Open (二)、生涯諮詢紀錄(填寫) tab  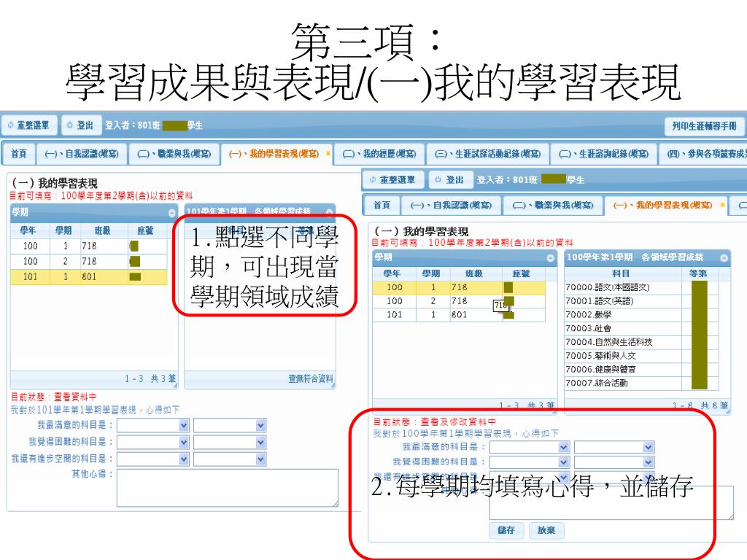603,154
